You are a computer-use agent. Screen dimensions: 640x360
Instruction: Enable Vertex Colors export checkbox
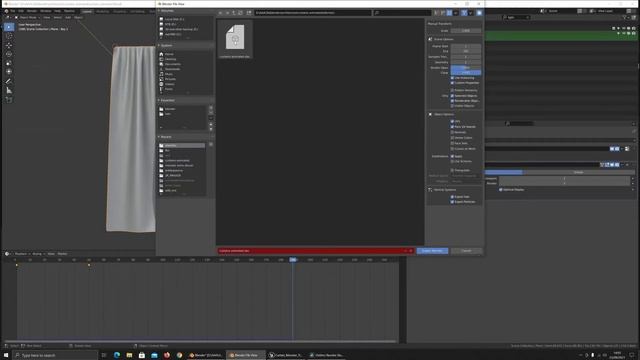click(452, 138)
